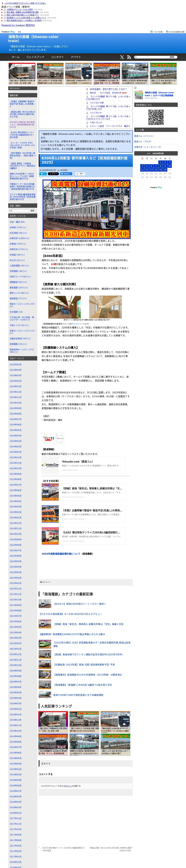Click the 0コメント comment icon
The width and height of the screenshot is (186, 868).
pos(41,582)
